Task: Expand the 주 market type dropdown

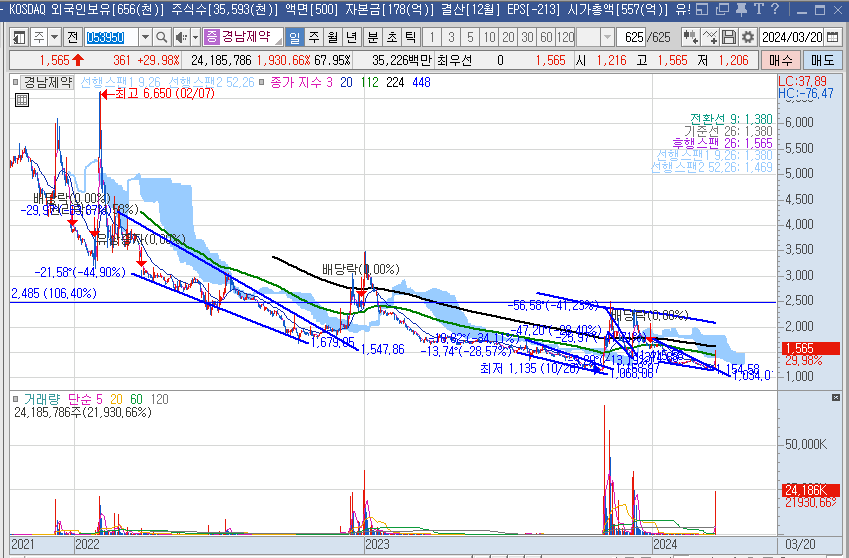Action: coord(55,37)
